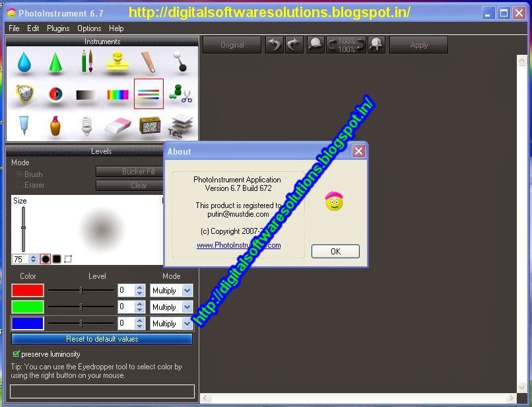Open the Help menu
Viewport: 532px width, 407px height.
pos(116,28)
